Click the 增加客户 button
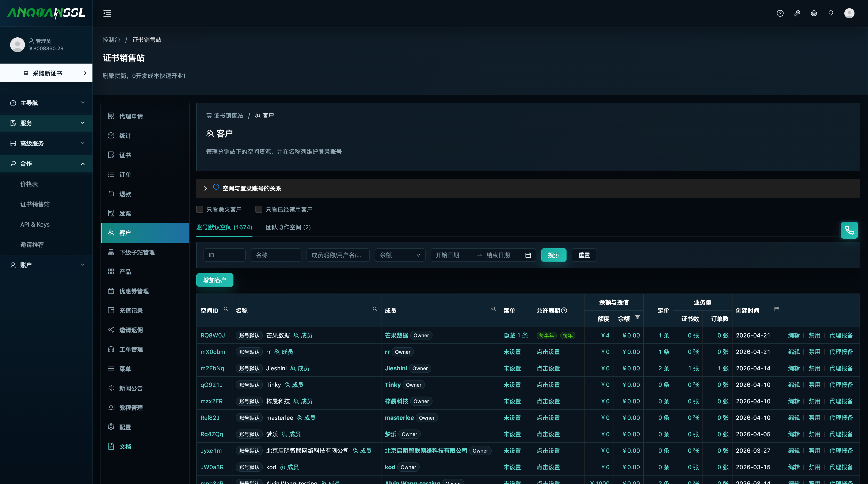This screenshot has height=484, width=868. [x=215, y=280]
